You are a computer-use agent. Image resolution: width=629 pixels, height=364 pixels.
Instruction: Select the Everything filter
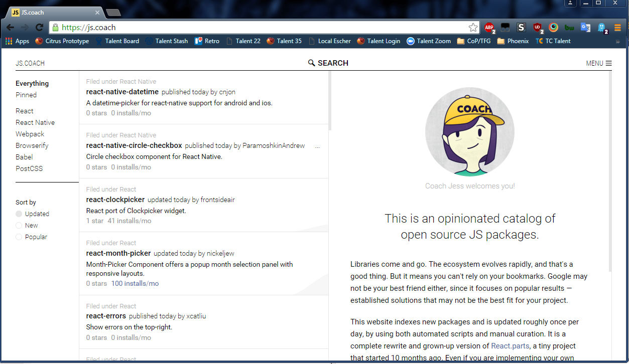point(32,83)
